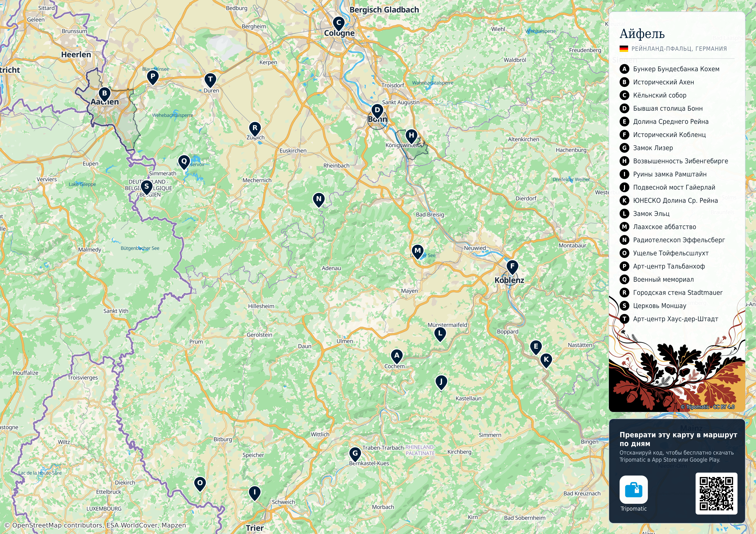This screenshot has width=756, height=534.
Task: Click map pin O near Luxembourg border
Action: pyautogui.click(x=200, y=484)
